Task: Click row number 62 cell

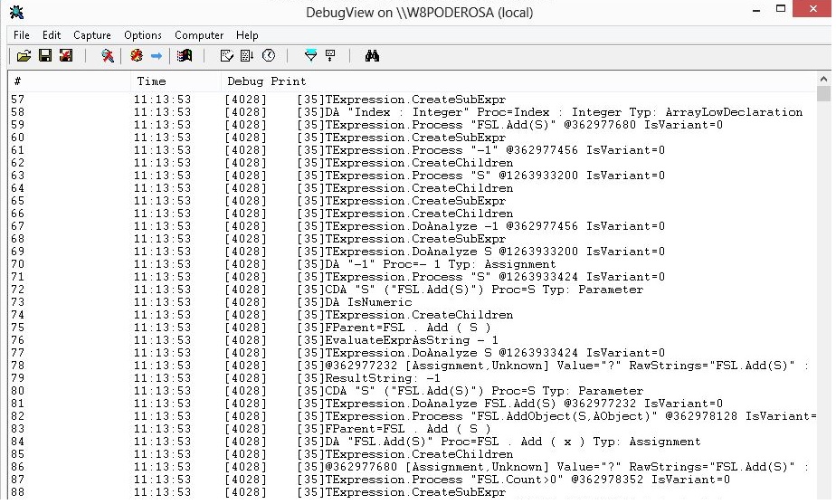Action: pos(17,163)
